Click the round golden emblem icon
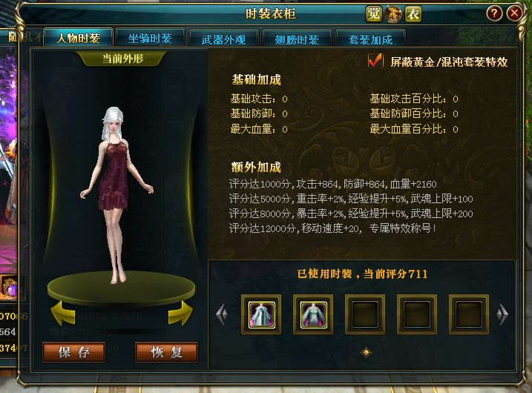This screenshot has height=393, width=532. (393, 14)
